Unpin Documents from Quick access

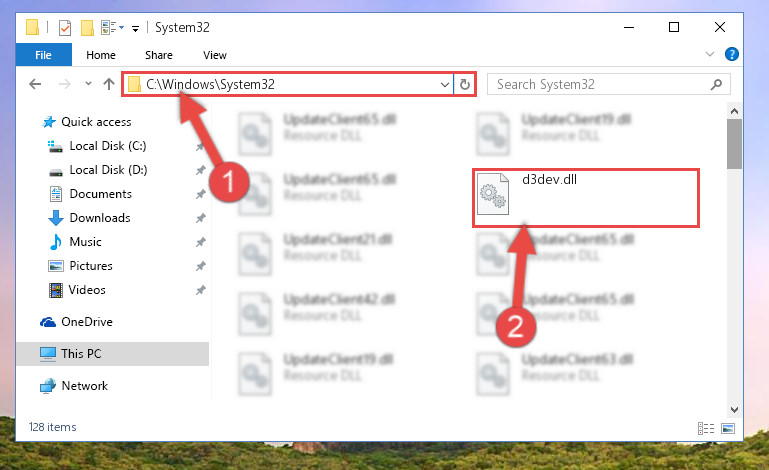click(201, 194)
